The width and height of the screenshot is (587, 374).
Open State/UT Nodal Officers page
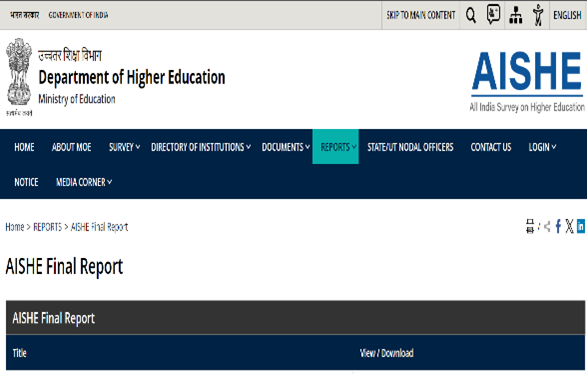(x=410, y=147)
